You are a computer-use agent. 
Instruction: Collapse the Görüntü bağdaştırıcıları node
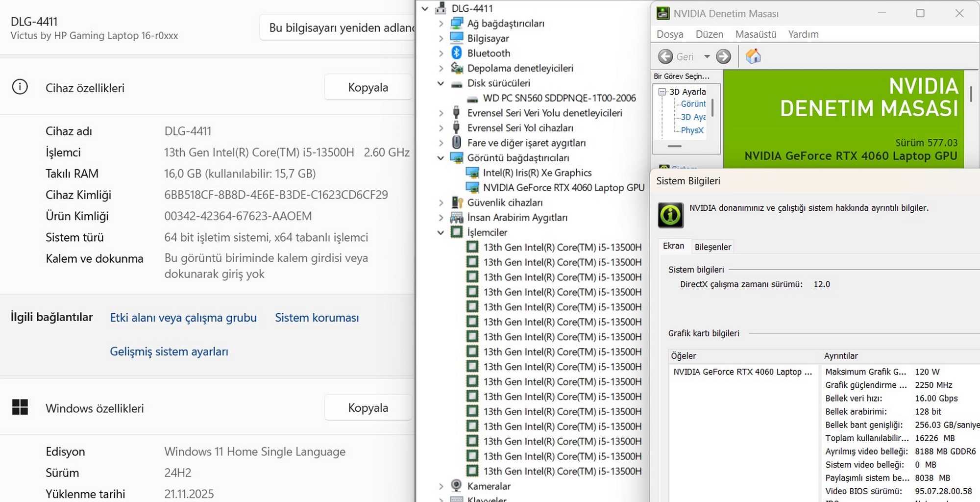[441, 158]
